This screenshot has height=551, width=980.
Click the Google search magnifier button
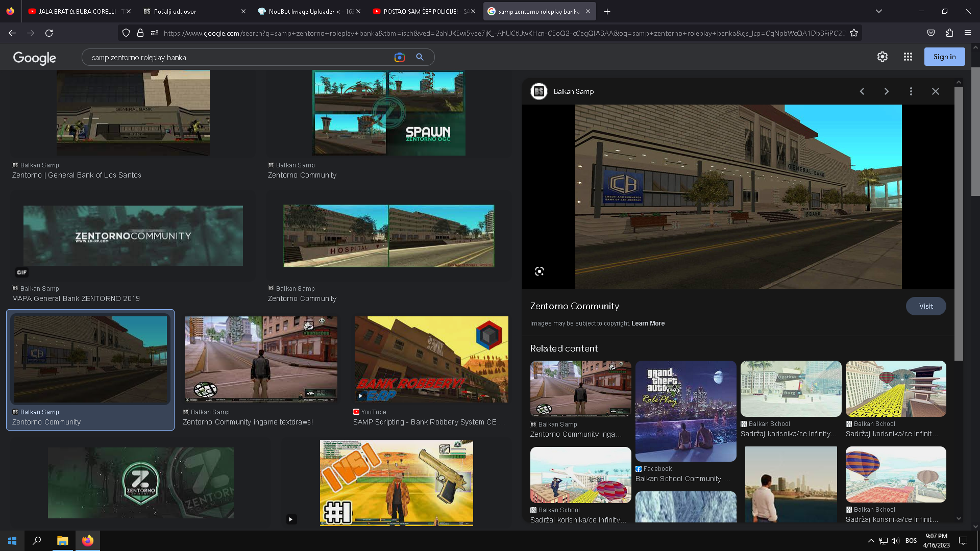point(420,57)
